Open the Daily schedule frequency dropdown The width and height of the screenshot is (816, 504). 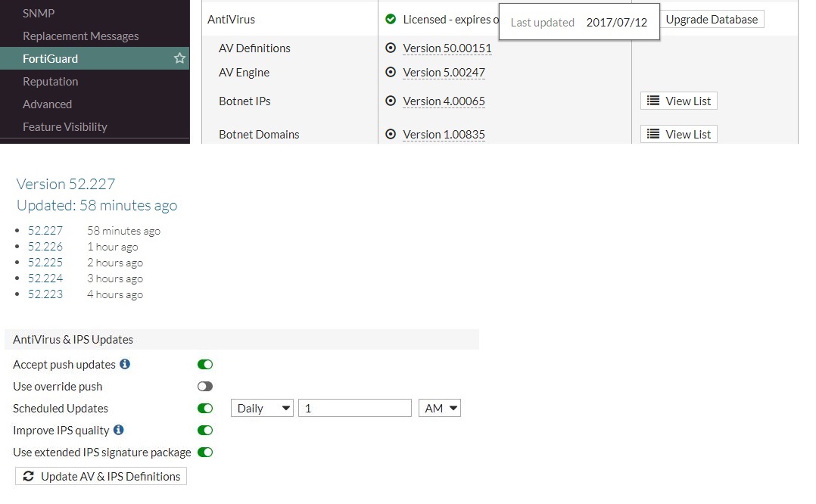[x=262, y=409]
